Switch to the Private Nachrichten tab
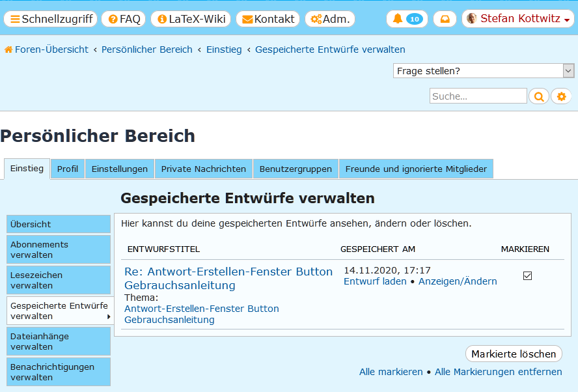578x392 pixels. point(204,169)
